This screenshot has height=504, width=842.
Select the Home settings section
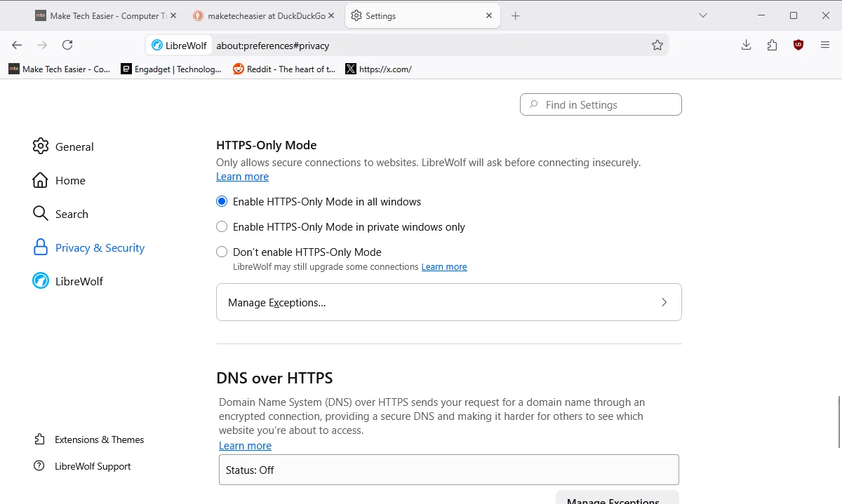[x=70, y=180]
